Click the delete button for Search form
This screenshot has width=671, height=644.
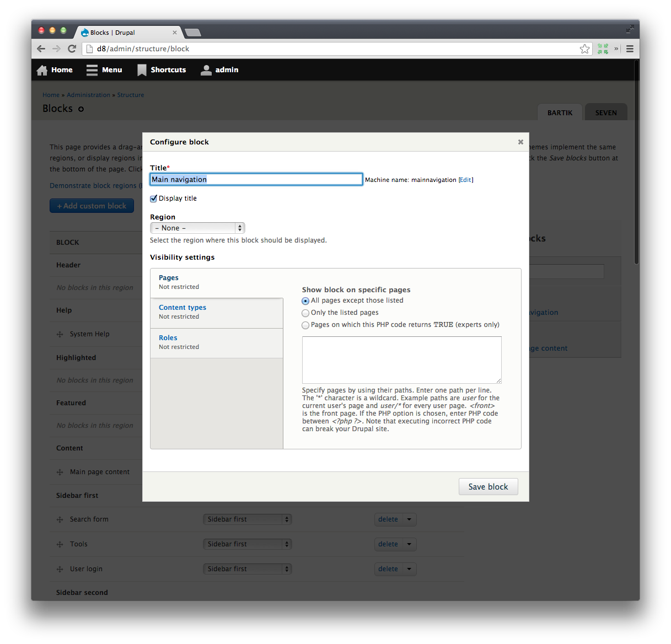point(388,519)
